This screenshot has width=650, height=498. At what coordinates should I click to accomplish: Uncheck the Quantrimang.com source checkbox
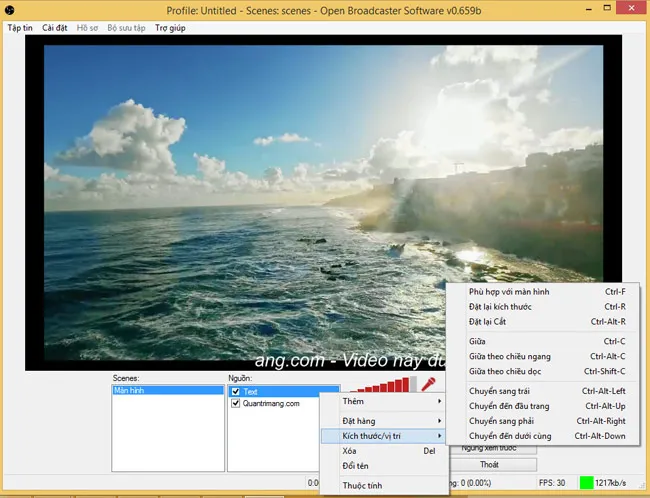point(235,404)
